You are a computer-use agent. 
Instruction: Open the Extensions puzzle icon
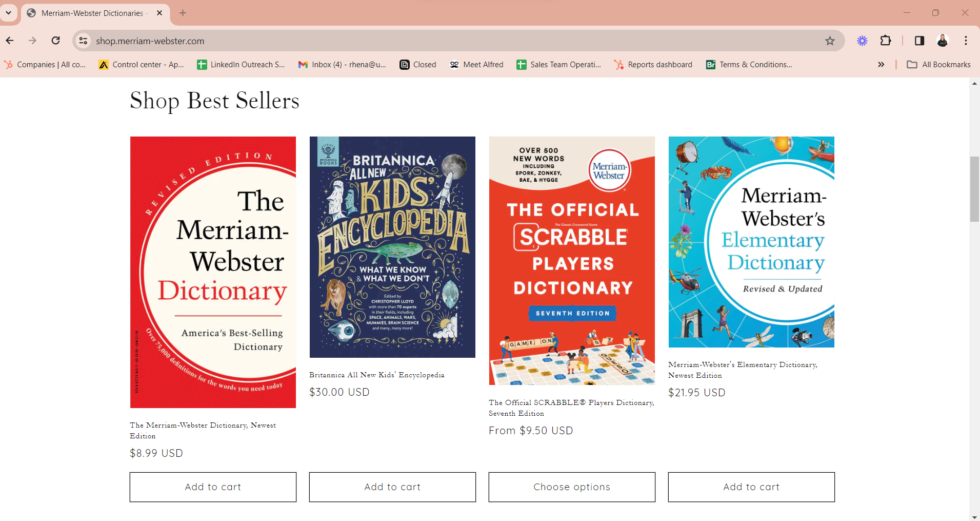coord(886,41)
